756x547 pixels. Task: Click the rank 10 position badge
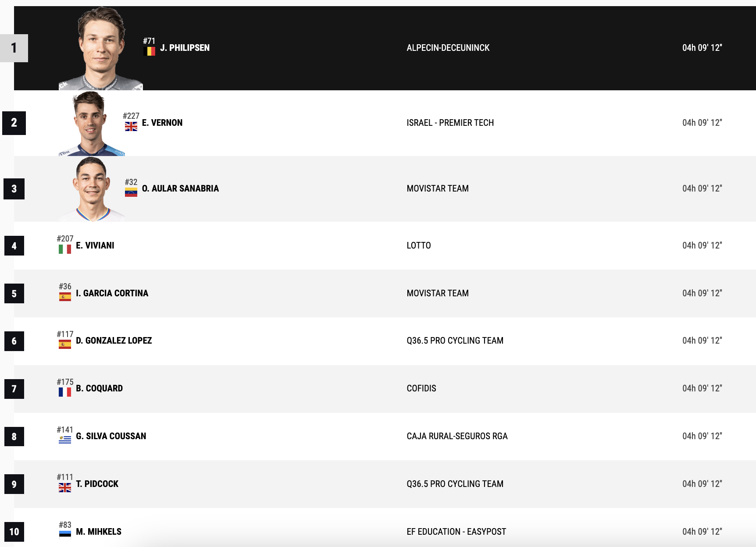click(14, 532)
